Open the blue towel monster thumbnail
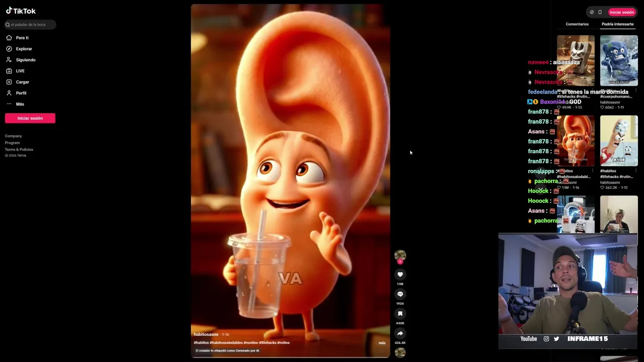The image size is (644, 362). pyautogui.click(x=619, y=60)
